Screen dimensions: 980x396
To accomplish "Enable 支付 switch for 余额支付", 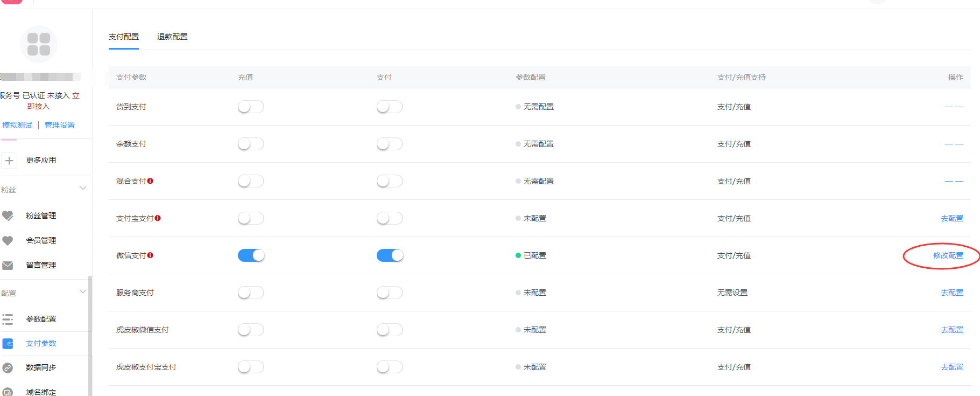I will pyautogui.click(x=390, y=144).
